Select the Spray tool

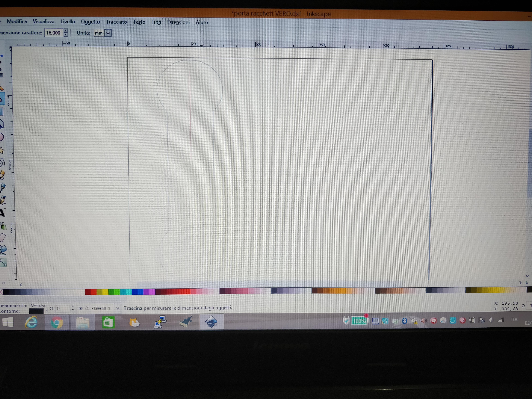3,226
